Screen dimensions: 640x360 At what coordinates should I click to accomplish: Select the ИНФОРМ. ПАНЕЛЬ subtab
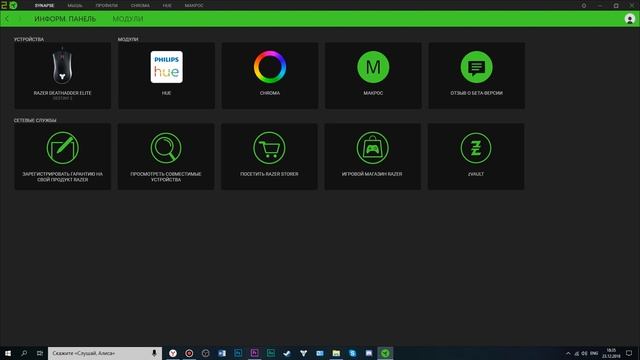tap(65, 19)
